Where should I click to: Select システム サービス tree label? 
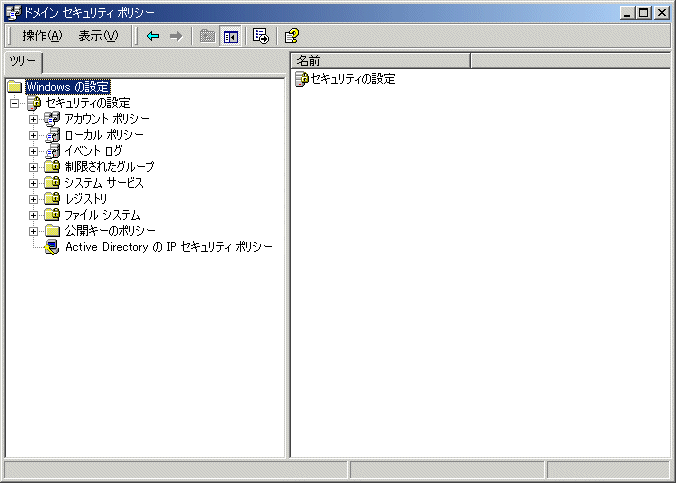point(104,182)
